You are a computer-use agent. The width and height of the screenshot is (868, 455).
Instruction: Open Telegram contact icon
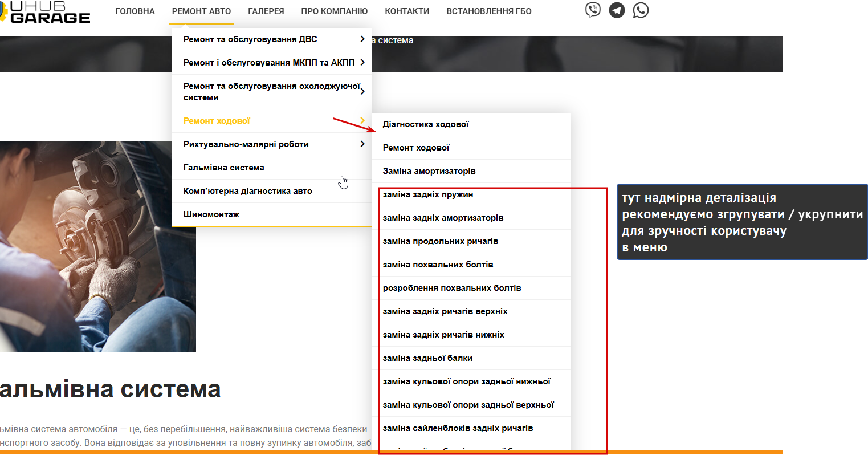(617, 10)
